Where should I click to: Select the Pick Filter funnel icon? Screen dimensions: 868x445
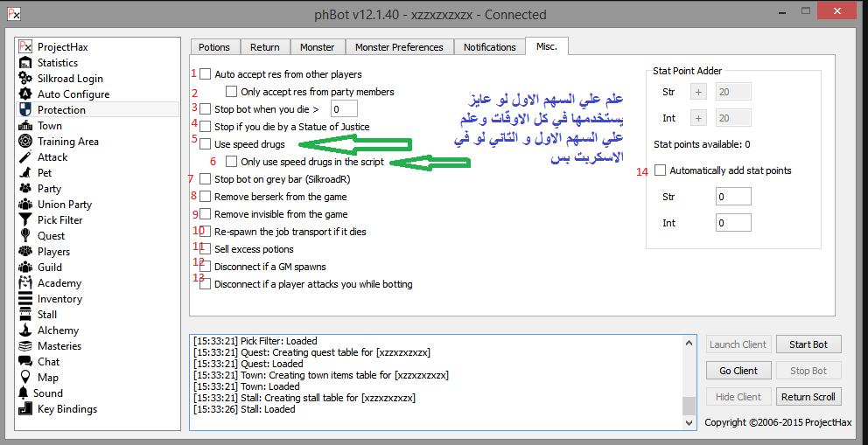pyautogui.click(x=25, y=220)
